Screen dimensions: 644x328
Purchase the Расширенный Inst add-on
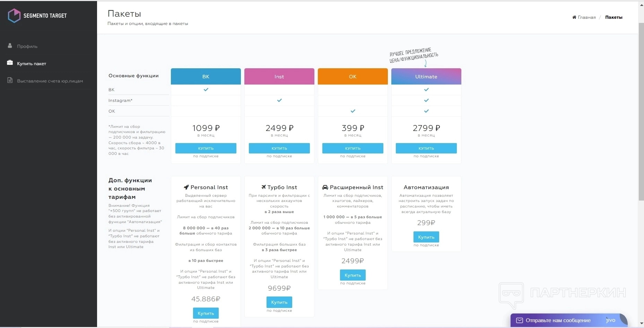pyautogui.click(x=353, y=275)
